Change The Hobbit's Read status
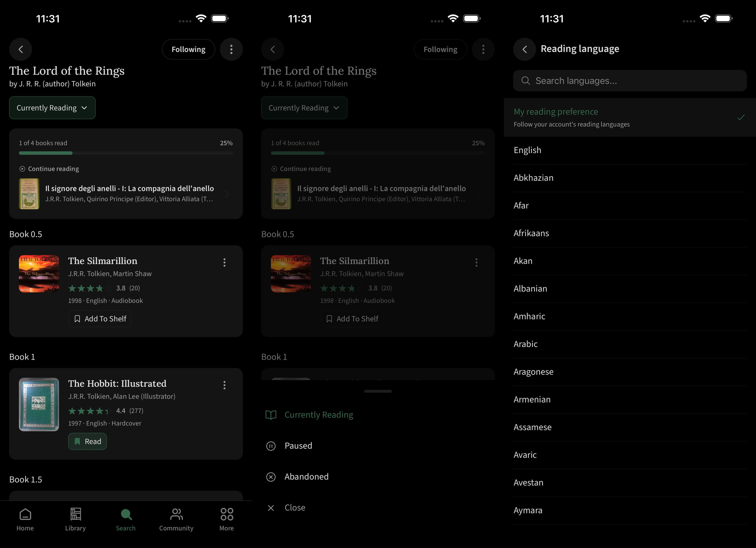This screenshot has height=548, width=756. click(x=87, y=442)
